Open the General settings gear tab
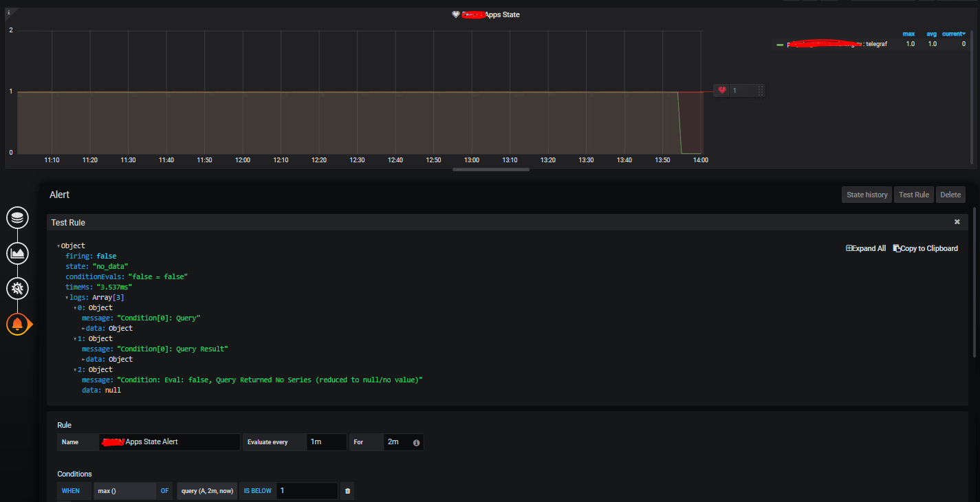The image size is (980, 502). point(17,289)
